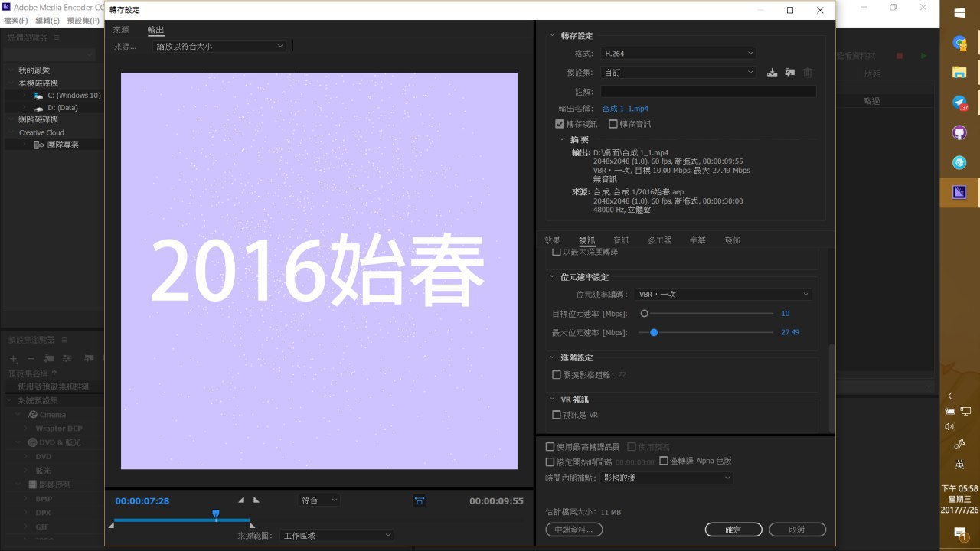Uncheck the 轉存視訊 checkbox
Viewport: 980px width, 551px height.
coord(560,124)
